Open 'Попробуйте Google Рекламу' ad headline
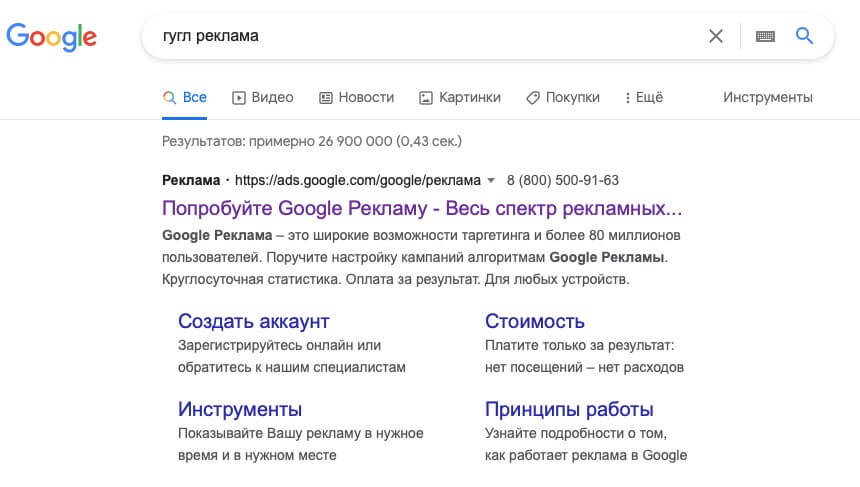This screenshot has width=860, height=487. [422, 208]
